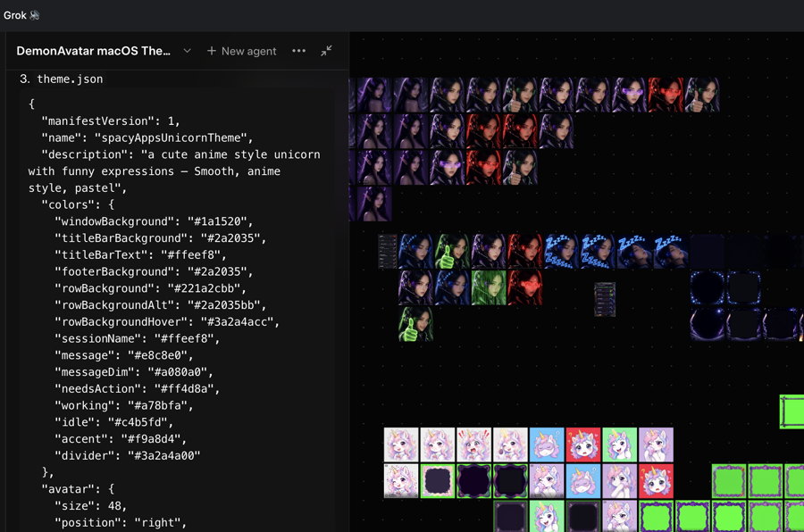Screen dimensions: 804x532
Task: Select the "divider": "#3a2a4a00" line
Action: pyautogui.click(x=127, y=455)
